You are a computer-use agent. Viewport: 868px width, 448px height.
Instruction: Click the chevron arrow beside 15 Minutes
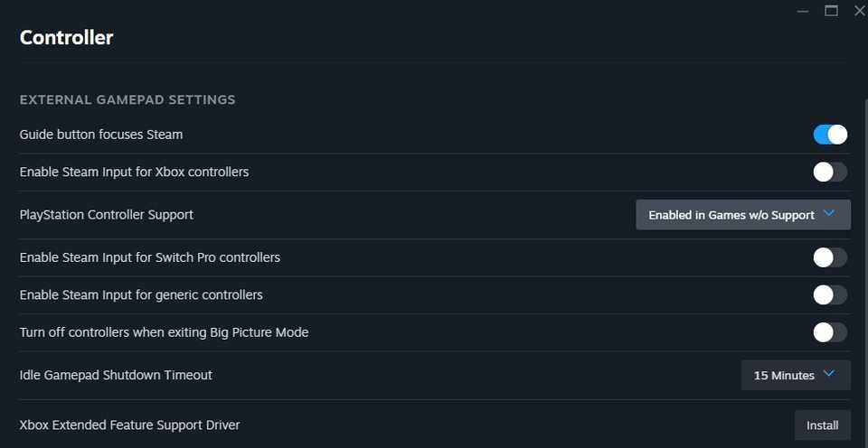tap(829, 374)
